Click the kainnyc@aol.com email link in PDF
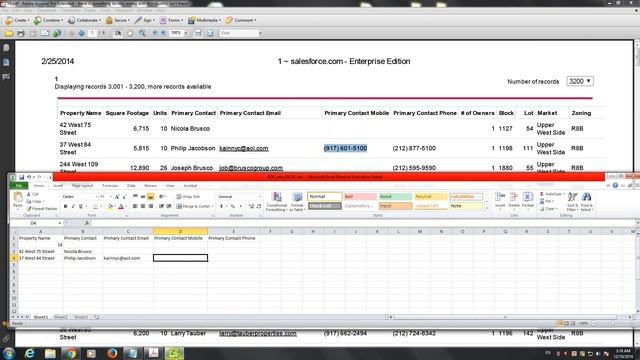The image size is (640, 360). click(244, 148)
